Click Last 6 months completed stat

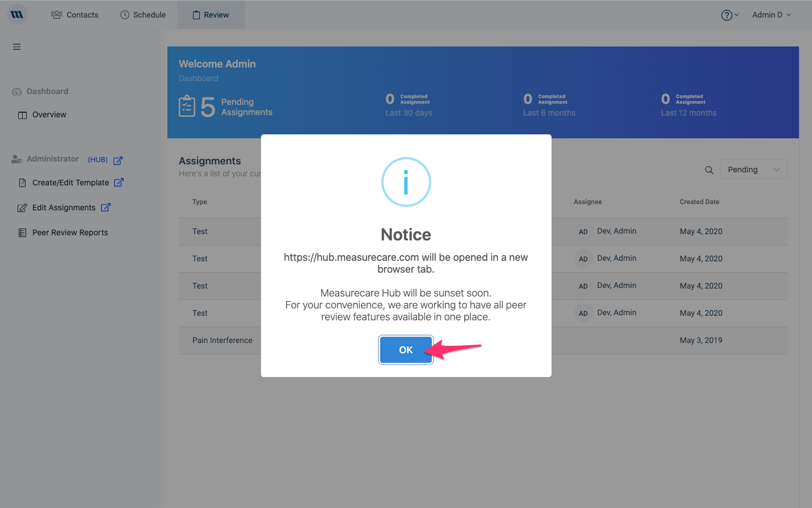[549, 105]
